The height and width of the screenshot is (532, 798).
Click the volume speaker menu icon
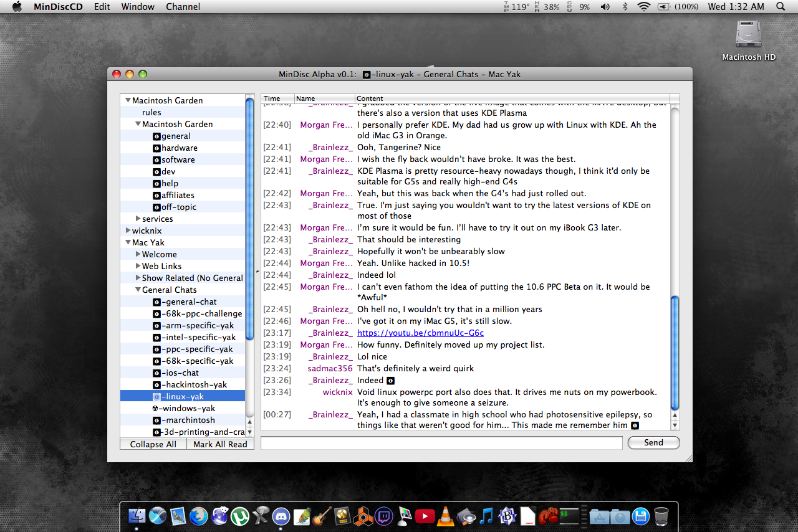605,7
